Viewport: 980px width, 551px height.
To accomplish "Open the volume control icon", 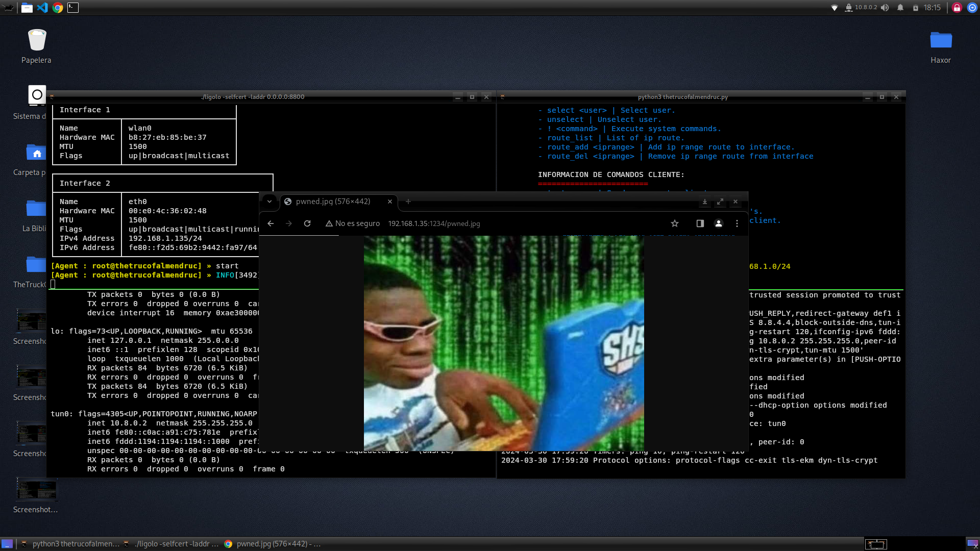I will click(x=885, y=8).
